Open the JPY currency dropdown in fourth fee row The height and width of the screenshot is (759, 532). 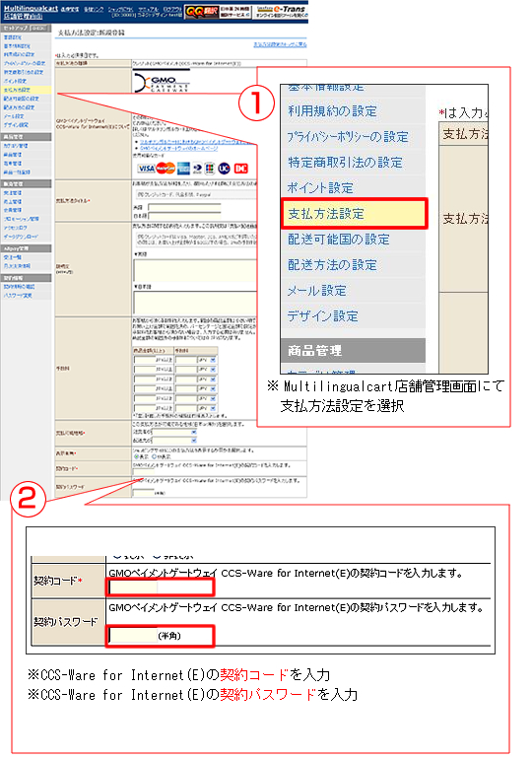[x=207, y=388]
